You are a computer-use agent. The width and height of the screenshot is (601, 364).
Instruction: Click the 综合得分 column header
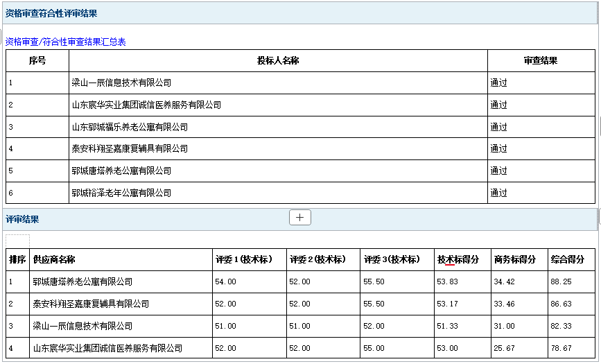pos(568,260)
